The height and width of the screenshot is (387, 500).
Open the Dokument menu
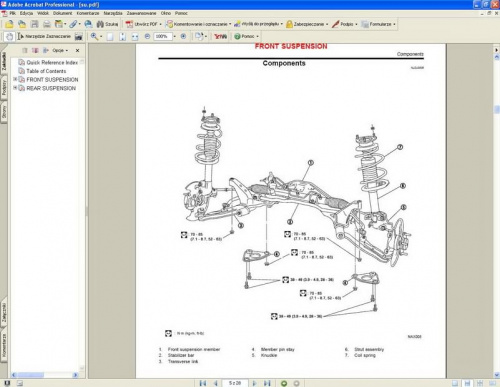[62, 13]
